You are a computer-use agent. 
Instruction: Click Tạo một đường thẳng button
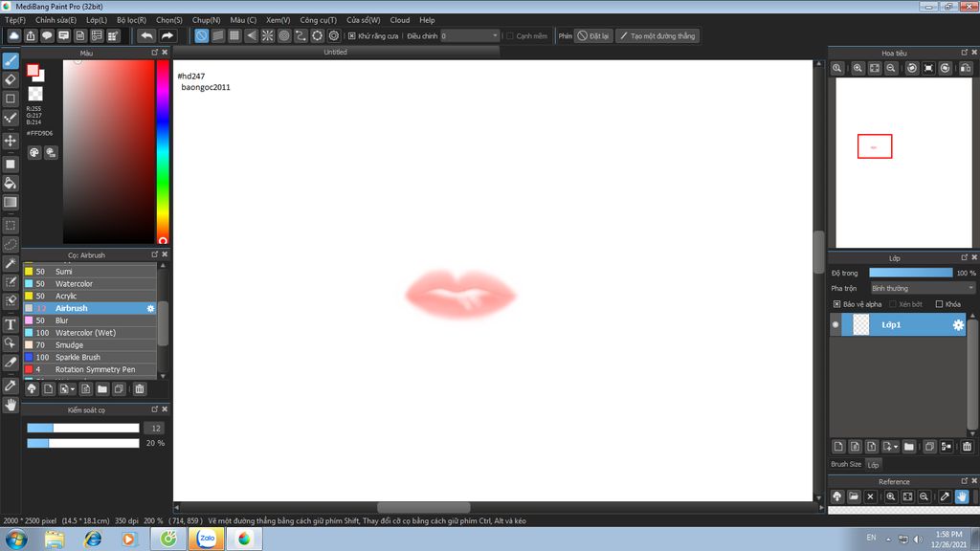(657, 36)
